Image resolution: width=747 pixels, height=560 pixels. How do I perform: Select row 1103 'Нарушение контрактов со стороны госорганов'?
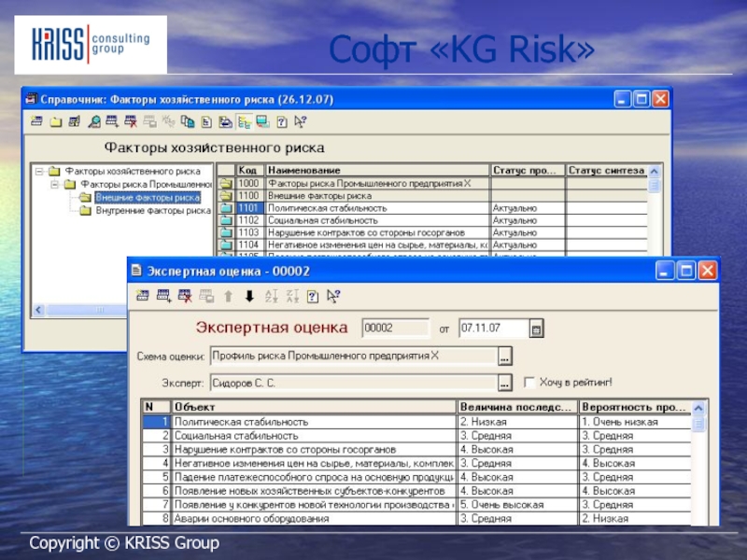433,232
